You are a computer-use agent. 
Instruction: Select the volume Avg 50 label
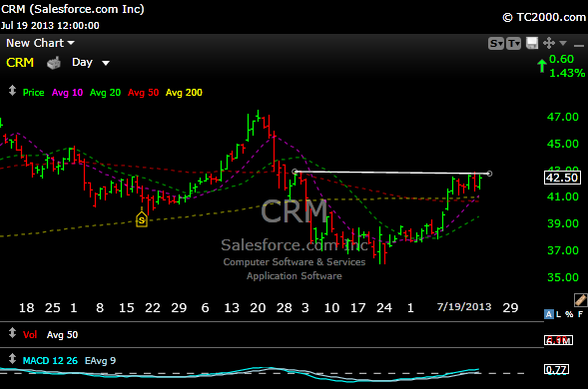click(x=62, y=335)
